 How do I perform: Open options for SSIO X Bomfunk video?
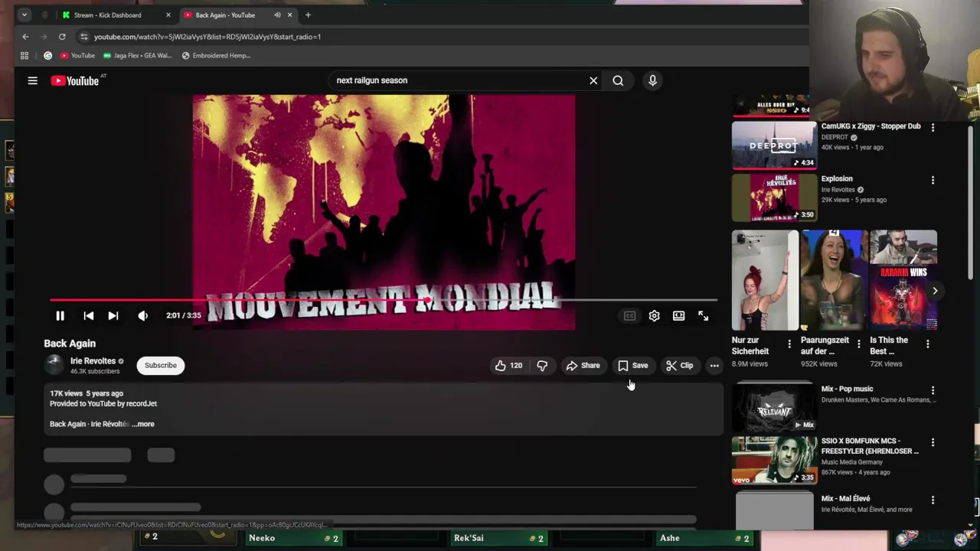click(x=933, y=442)
